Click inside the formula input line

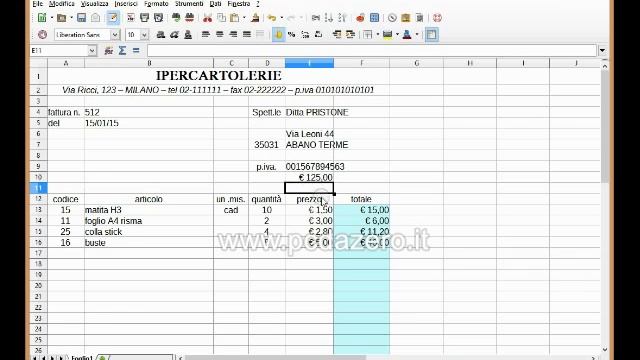tap(372, 51)
